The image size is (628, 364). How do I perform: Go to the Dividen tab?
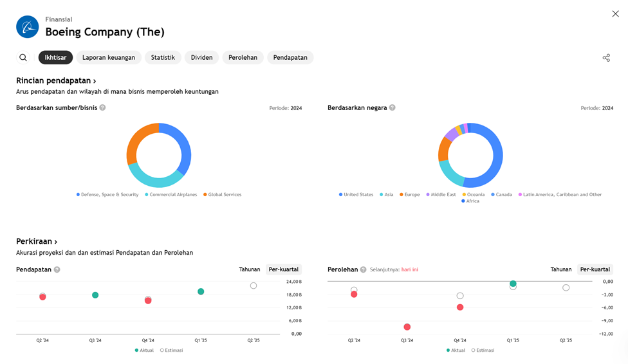click(x=201, y=58)
